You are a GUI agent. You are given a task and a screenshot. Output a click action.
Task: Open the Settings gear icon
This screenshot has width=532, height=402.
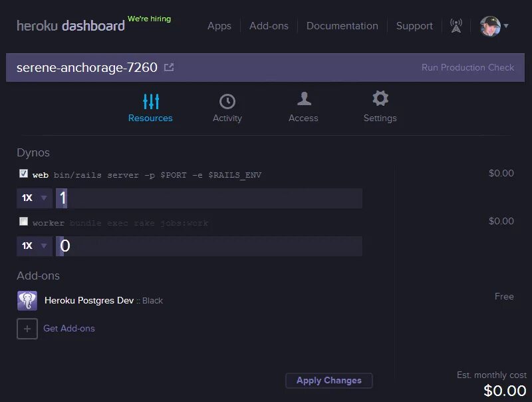tap(380, 99)
